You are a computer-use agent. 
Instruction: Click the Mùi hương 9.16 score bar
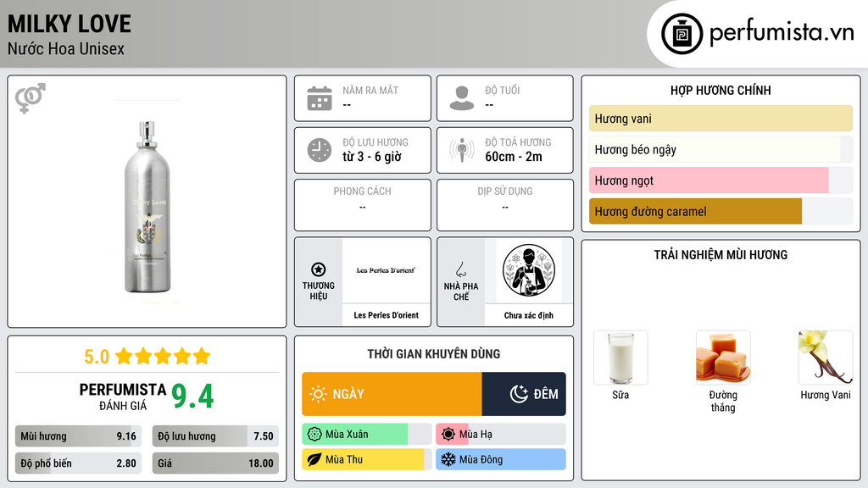(x=79, y=436)
